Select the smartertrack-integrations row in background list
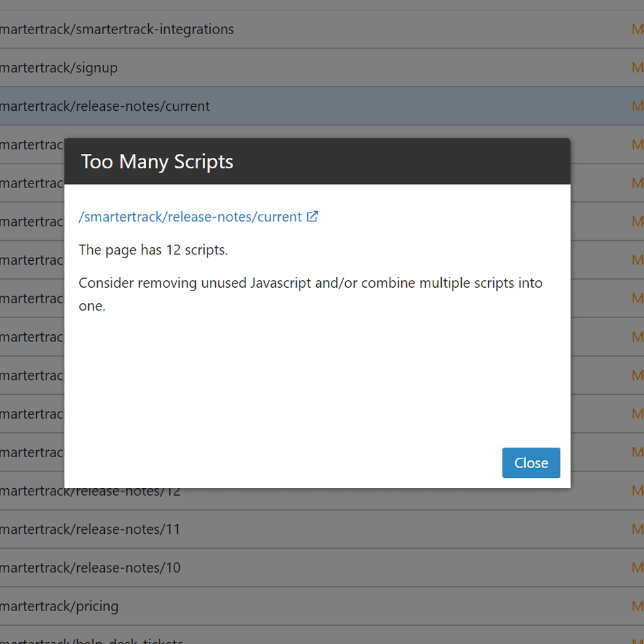Viewport: 644px width, 644px height. (x=322, y=29)
